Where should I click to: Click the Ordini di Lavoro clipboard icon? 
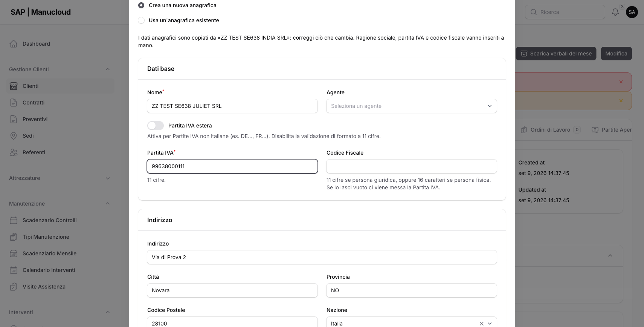524,130
